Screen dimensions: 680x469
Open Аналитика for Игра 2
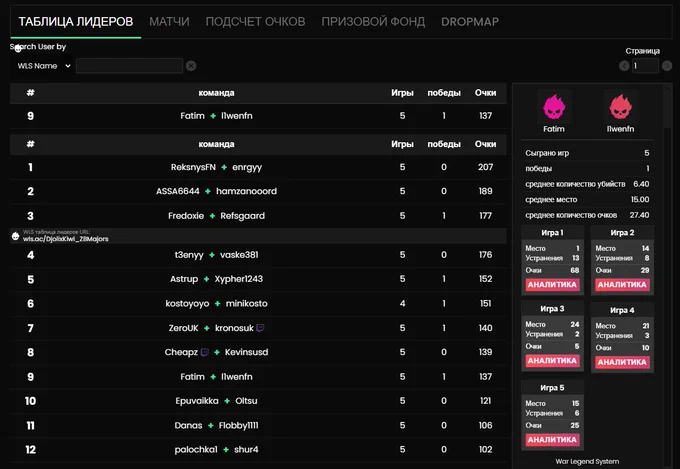[x=622, y=285]
